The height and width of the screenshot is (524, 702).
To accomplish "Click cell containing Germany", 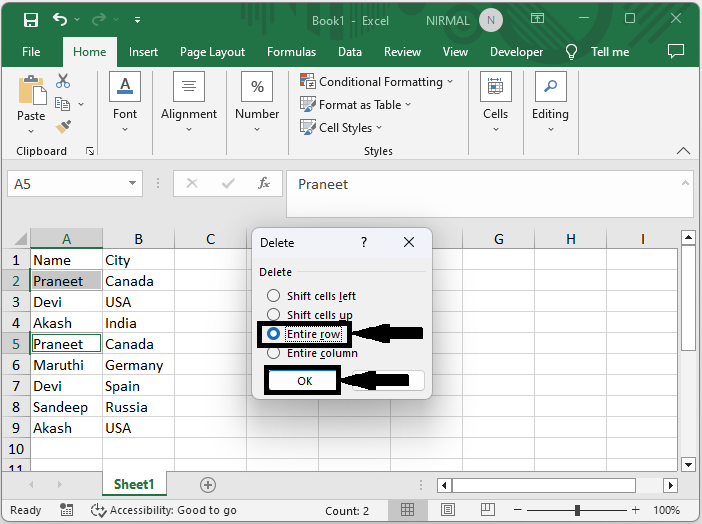I will click(x=138, y=365).
